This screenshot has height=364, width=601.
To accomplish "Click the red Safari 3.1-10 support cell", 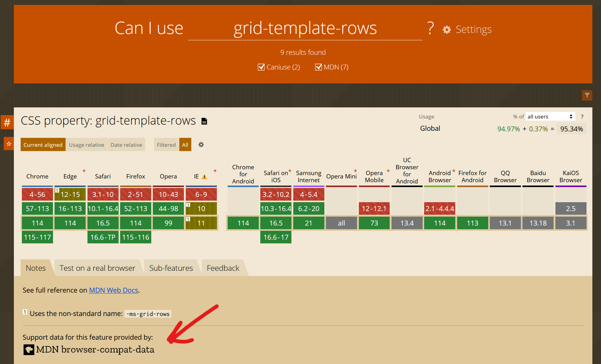I will pos(103,194).
